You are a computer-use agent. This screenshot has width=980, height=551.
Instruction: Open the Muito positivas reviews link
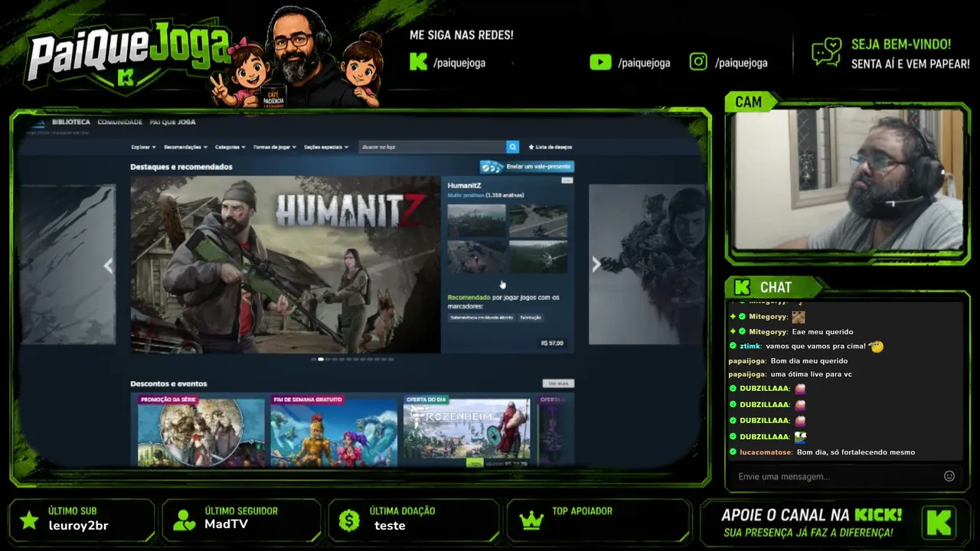pos(465,196)
